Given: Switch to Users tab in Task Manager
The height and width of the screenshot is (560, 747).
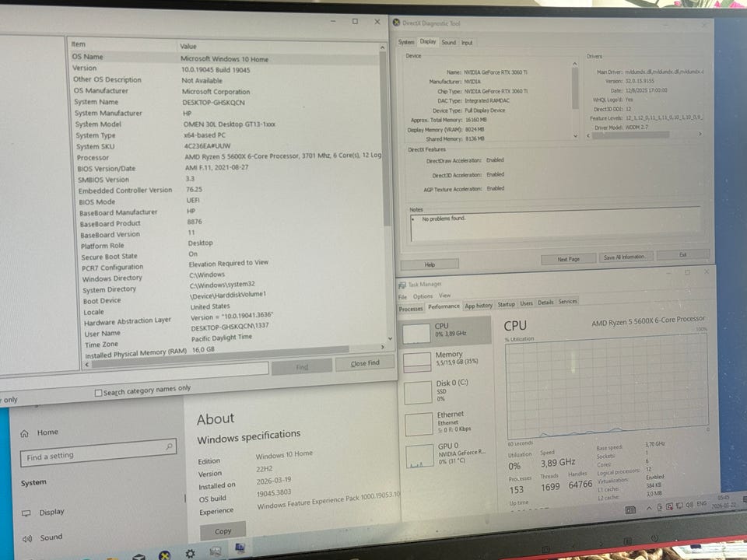Looking at the screenshot, I should [526, 303].
